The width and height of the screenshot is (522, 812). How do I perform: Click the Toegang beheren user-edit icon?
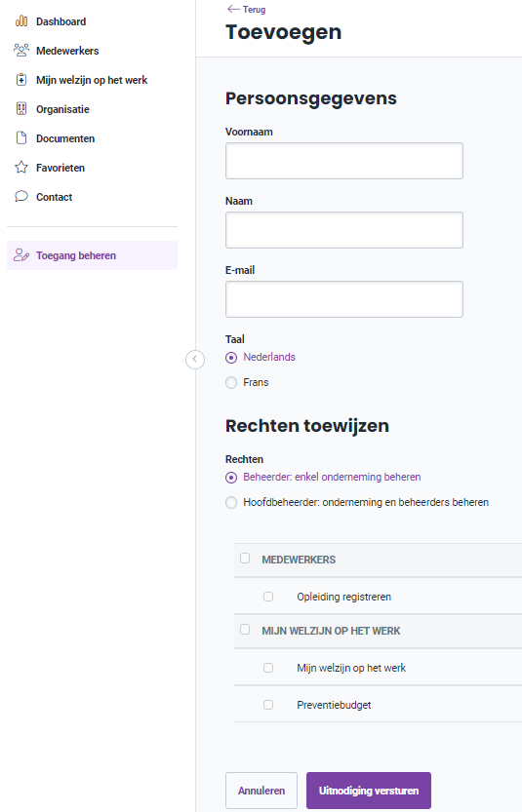[21, 255]
